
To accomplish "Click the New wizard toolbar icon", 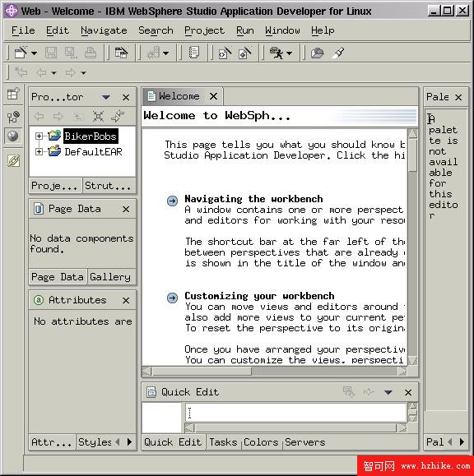I will 21,53.
